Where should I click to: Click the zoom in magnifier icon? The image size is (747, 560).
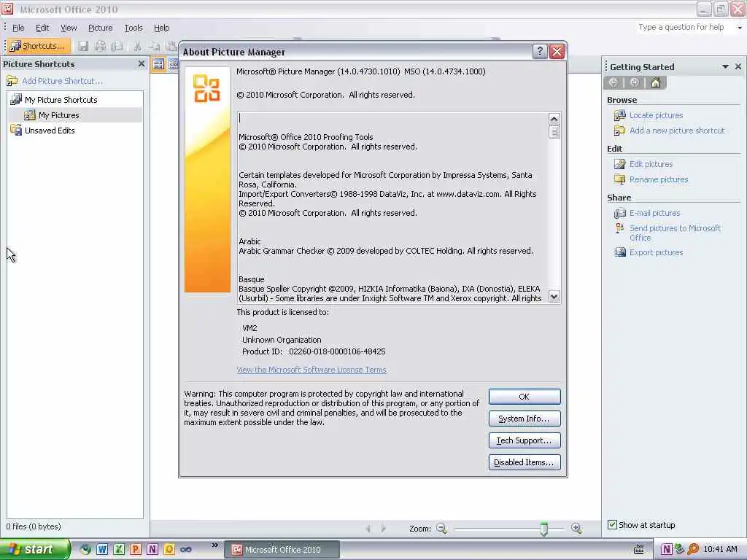576,528
